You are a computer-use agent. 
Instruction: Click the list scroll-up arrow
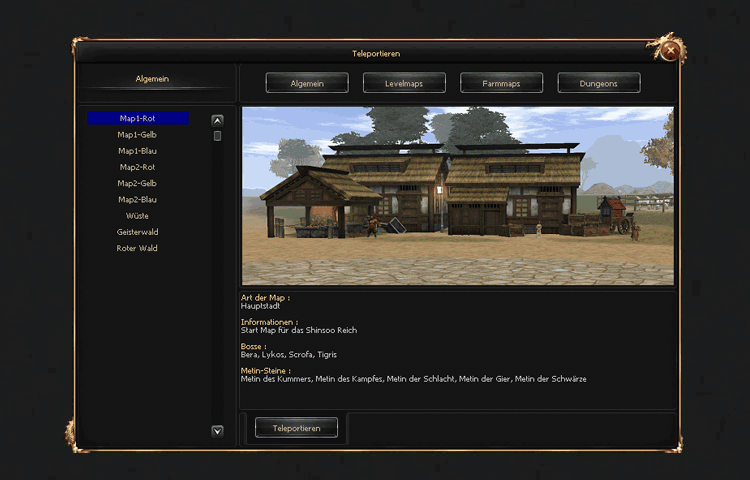point(218,121)
